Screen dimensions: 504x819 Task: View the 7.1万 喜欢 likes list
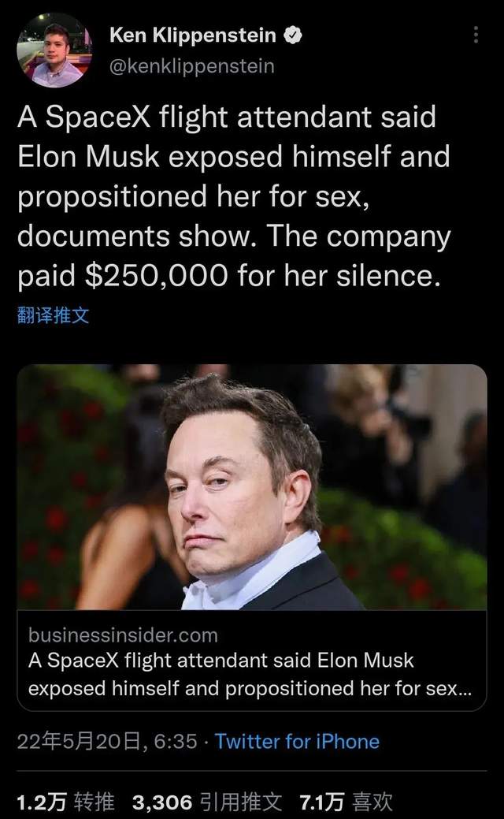pyautogui.click(x=346, y=802)
